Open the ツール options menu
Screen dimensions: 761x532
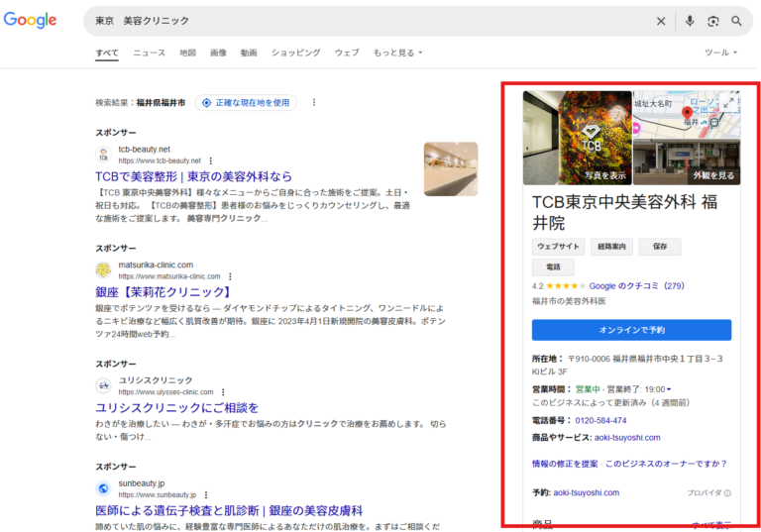click(x=719, y=53)
